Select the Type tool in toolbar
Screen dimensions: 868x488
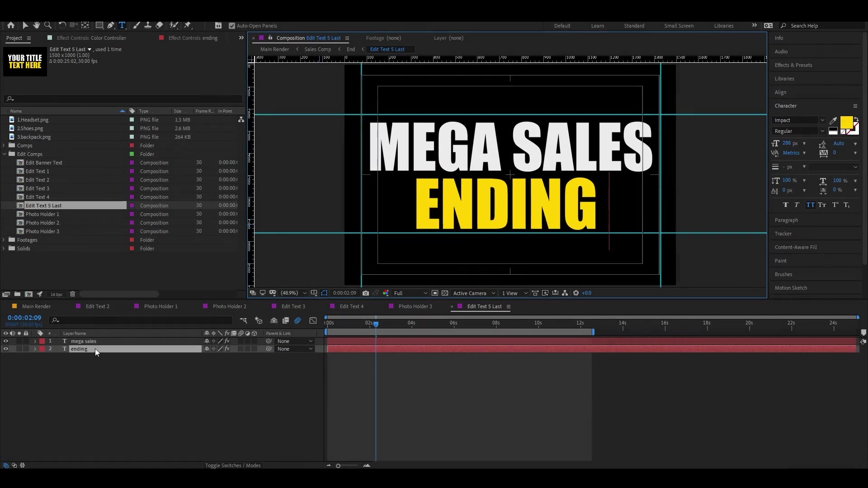(x=122, y=25)
